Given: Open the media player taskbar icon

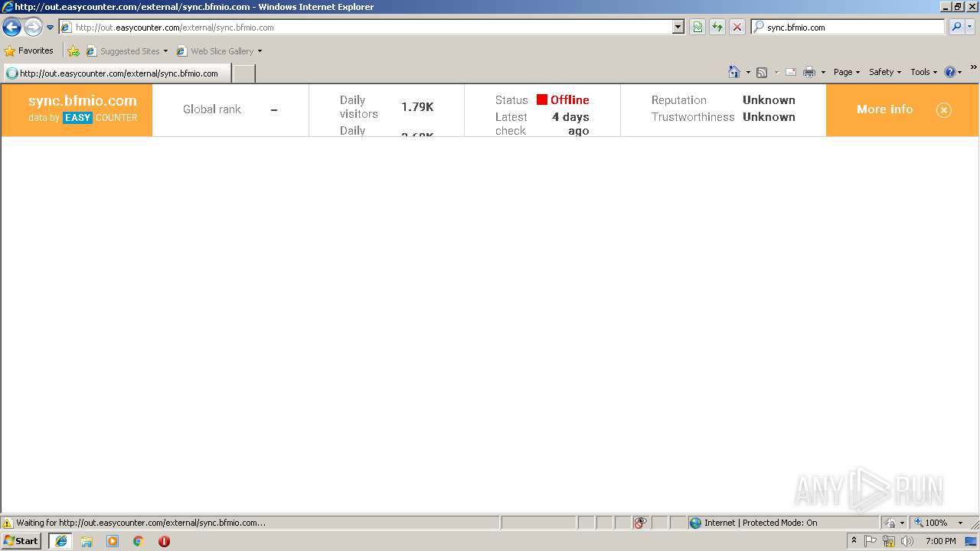Looking at the screenshot, I should click(x=113, y=541).
